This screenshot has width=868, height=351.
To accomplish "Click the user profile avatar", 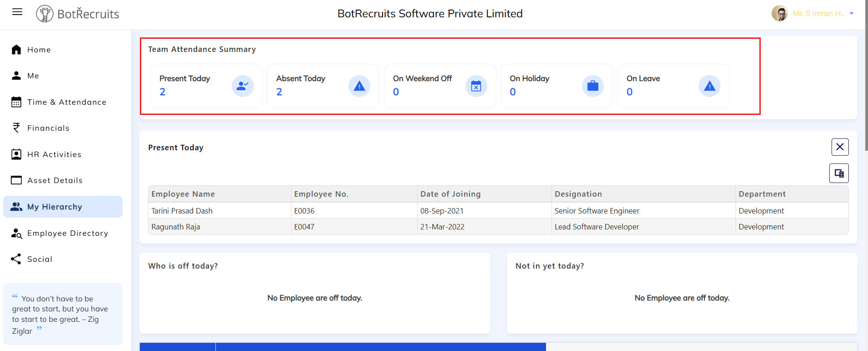I will pyautogui.click(x=780, y=14).
